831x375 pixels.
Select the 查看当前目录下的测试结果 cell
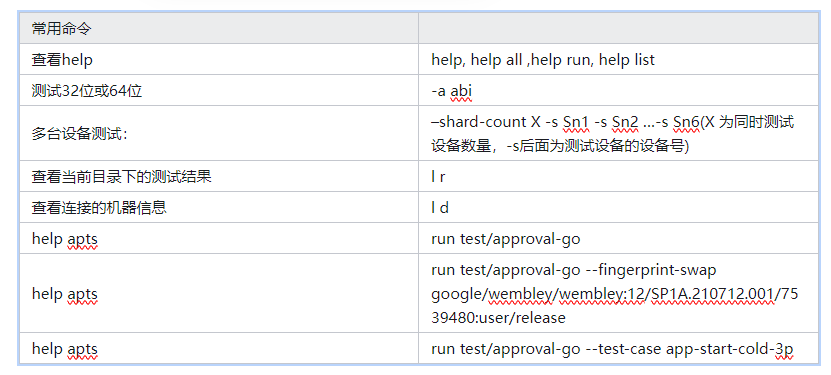tap(218, 176)
